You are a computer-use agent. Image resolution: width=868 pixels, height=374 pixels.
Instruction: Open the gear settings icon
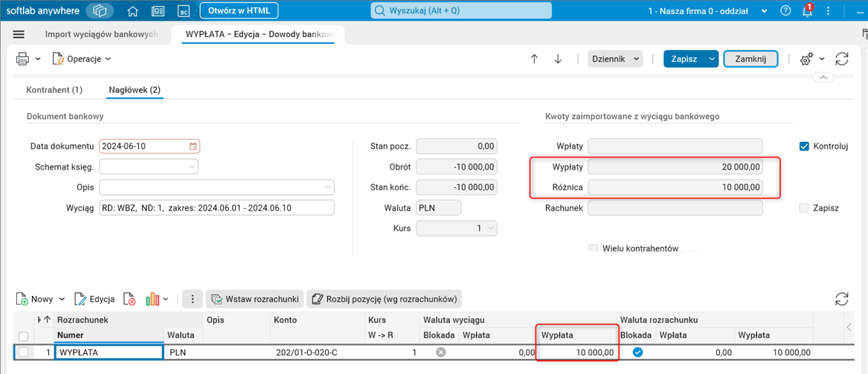(806, 59)
